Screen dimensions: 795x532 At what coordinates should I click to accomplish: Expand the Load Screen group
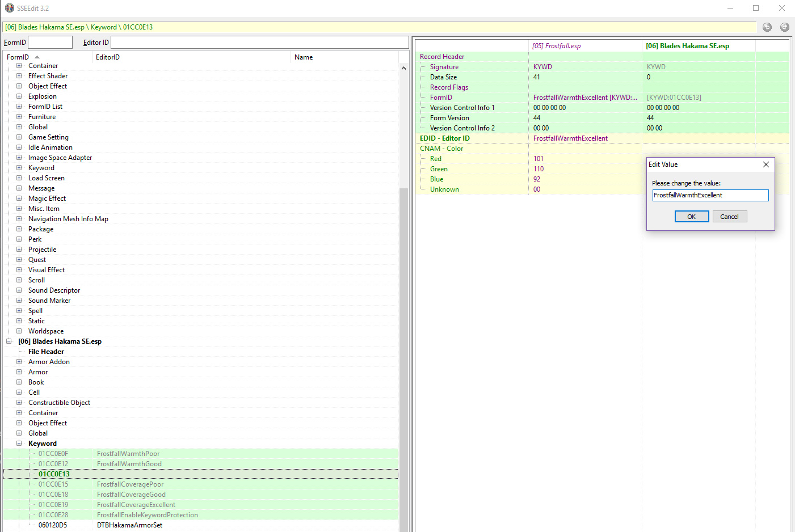(19, 178)
